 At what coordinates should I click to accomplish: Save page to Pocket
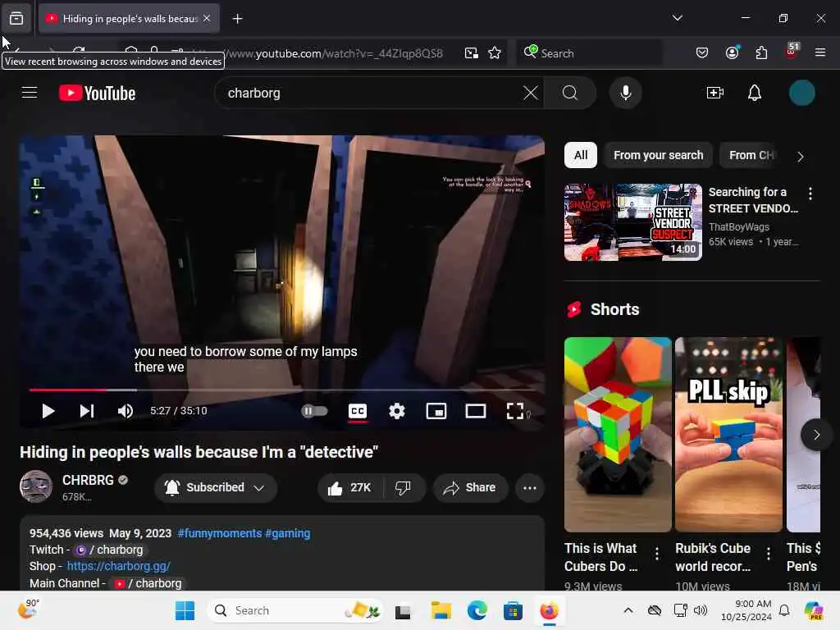click(x=702, y=52)
